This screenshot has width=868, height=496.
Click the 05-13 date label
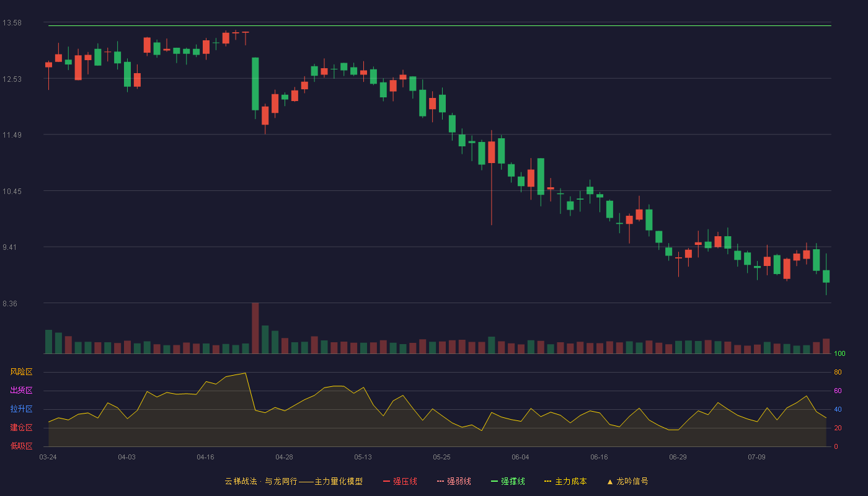click(363, 457)
